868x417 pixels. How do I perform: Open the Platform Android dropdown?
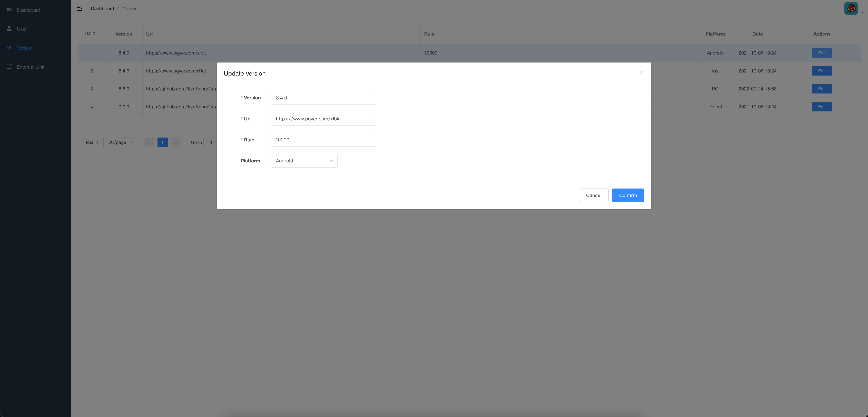click(304, 161)
